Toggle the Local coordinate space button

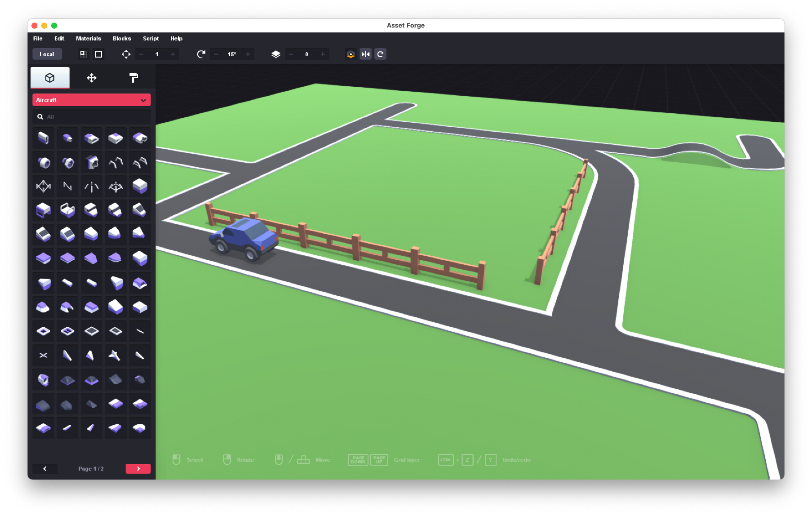click(47, 54)
